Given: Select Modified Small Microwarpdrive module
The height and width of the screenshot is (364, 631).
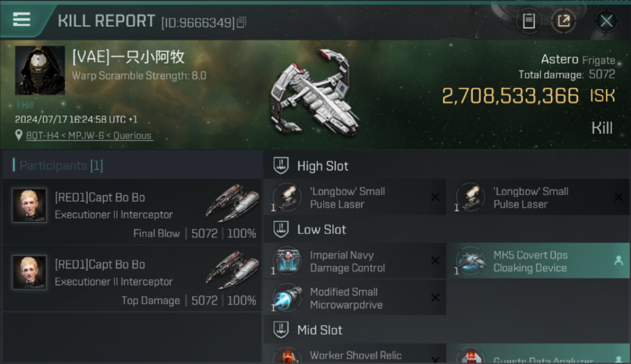Looking at the screenshot, I should click(x=355, y=298).
